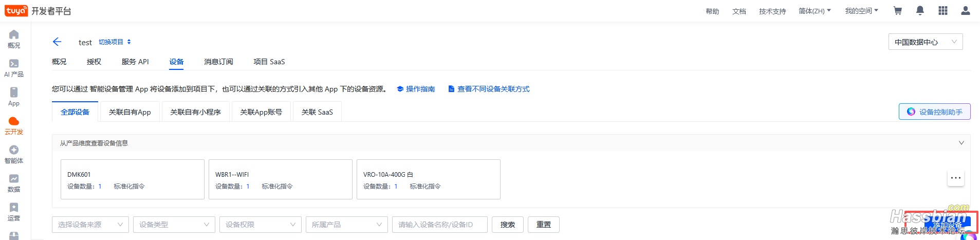The image size is (980, 240).
Task: Select the 关联自有App tab
Action: 130,112
